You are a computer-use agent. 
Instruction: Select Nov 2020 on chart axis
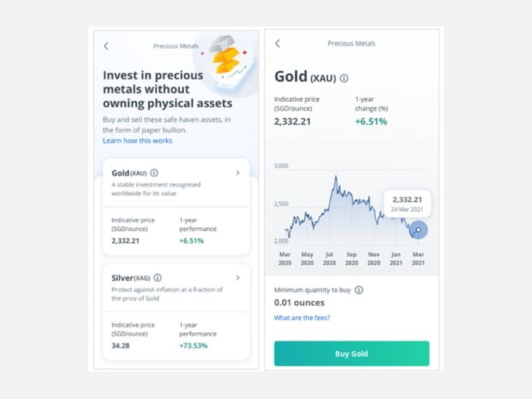pos(374,258)
